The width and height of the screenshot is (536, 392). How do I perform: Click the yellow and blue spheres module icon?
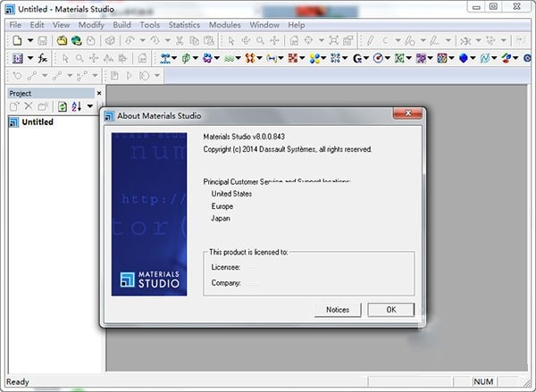[x=314, y=58]
